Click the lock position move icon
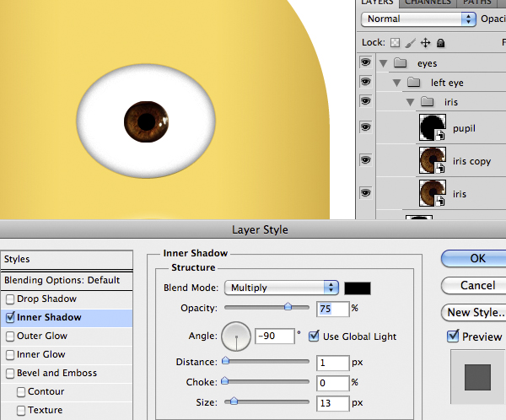Image resolution: width=506 pixels, height=420 pixels. point(425,42)
